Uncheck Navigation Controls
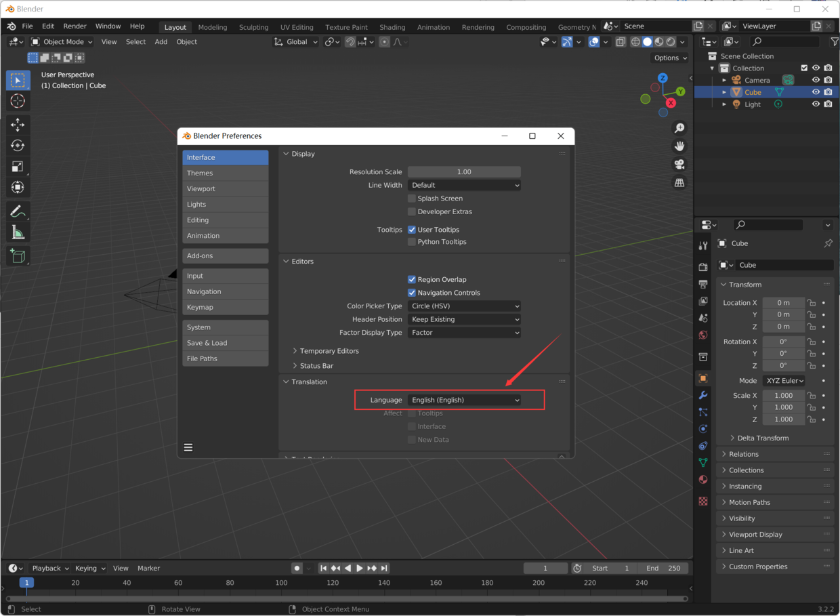 [x=412, y=293]
